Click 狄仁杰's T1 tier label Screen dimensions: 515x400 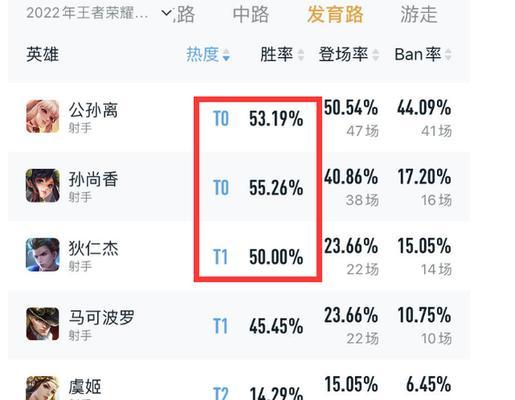coord(220,257)
